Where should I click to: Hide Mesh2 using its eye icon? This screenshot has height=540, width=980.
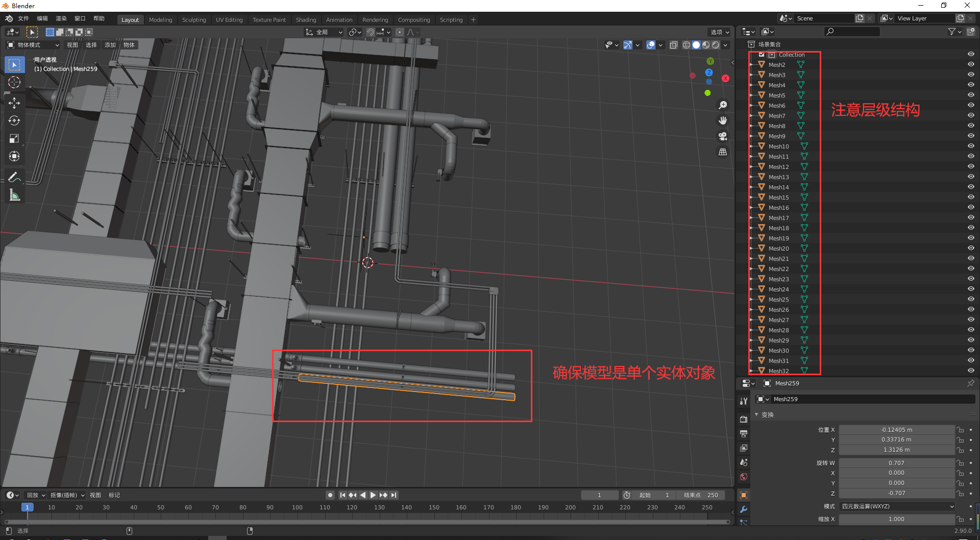971,65
